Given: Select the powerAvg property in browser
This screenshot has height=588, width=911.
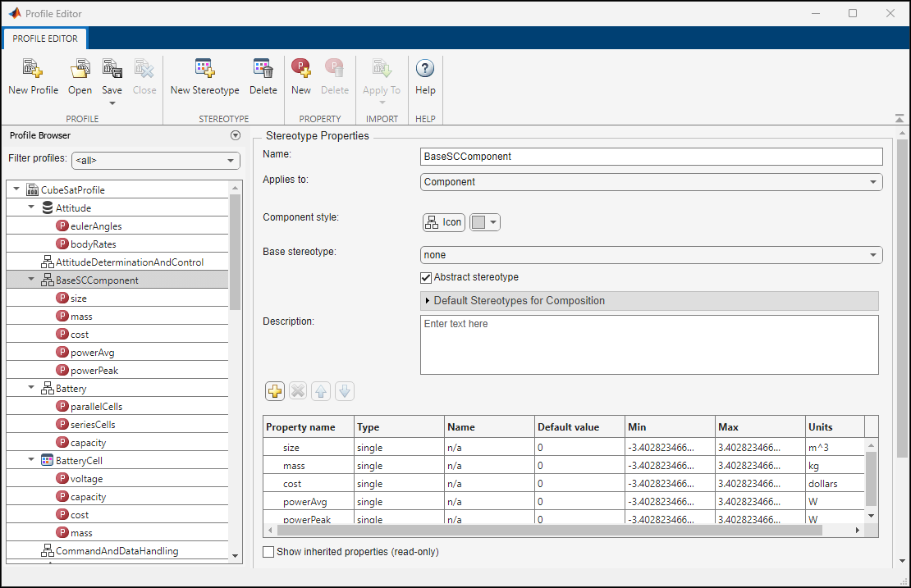Looking at the screenshot, I should click(92, 353).
